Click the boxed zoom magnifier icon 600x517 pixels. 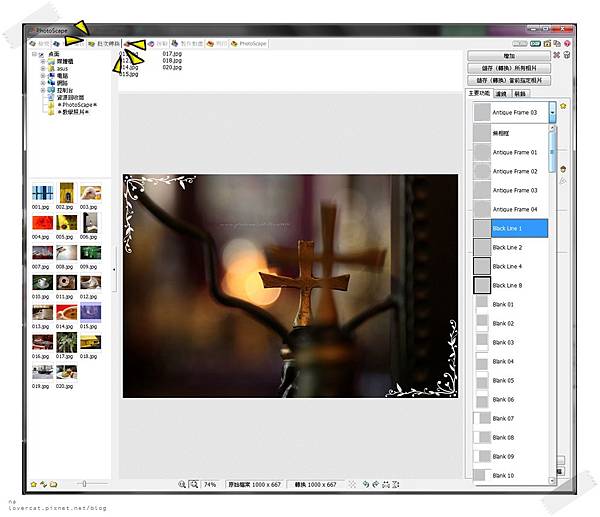[194, 484]
